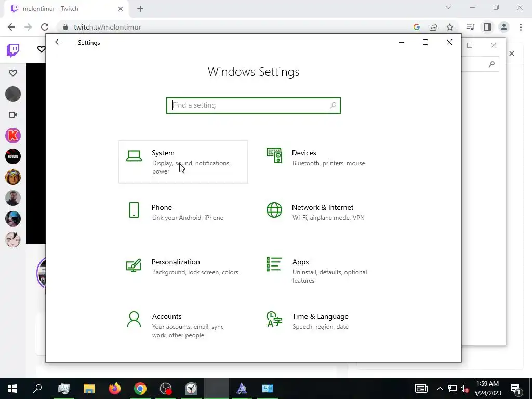Image resolution: width=532 pixels, height=399 pixels.
Task: Open the Chrome media control icon
Action: [470, 27]
